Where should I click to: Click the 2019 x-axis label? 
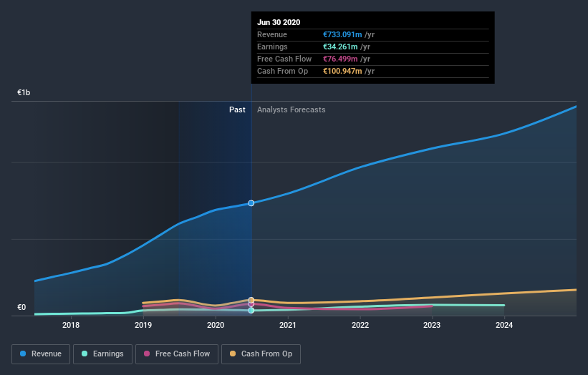pyautogui.click(x=143, y=325)
